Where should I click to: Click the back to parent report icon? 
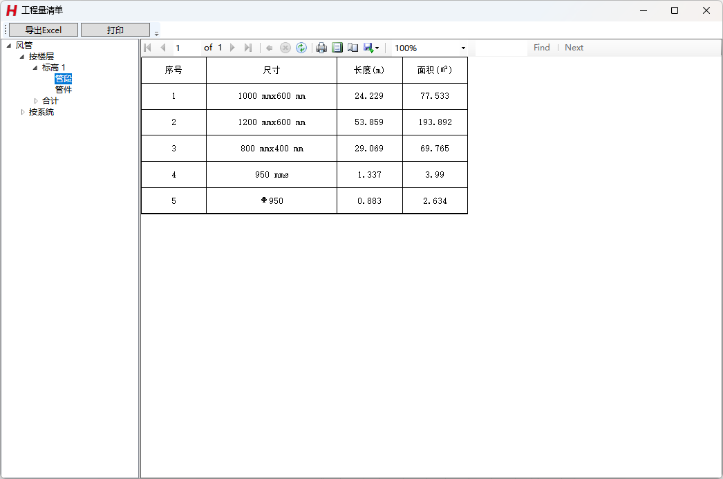pyautogui.click(x=270, y=48)
